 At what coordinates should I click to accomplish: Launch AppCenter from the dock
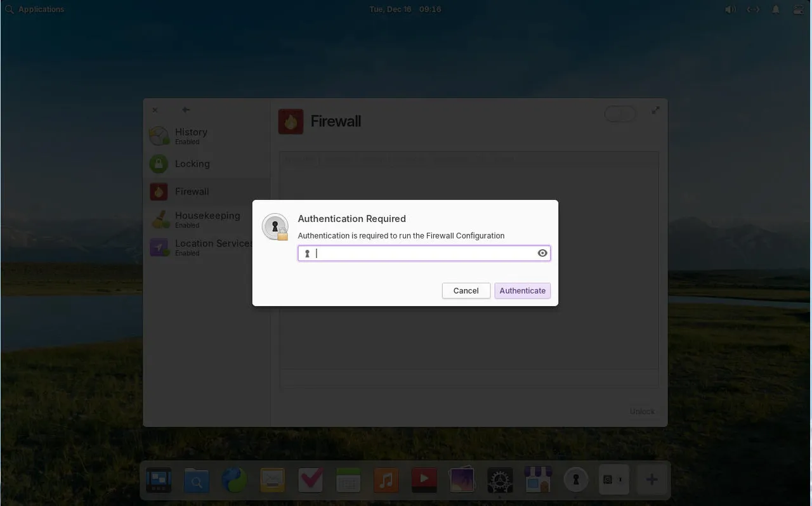click(x=537, y=479)
